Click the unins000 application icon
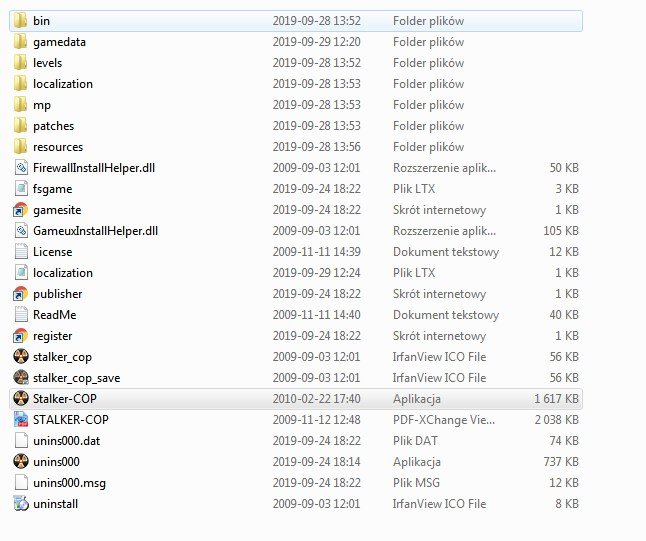The width and height of the screenshot is (646, 541). click(x=21, y=461)
